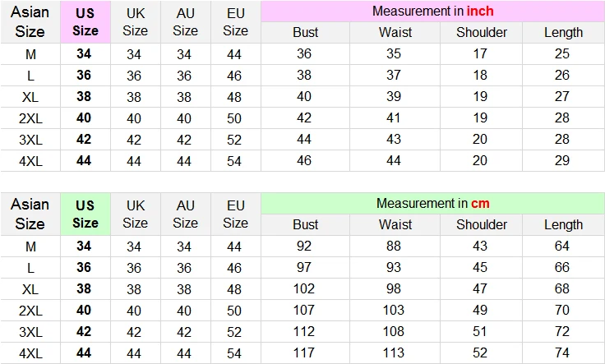Click waist value 35 in inch table
605x364 pixels.
[394, 53]
